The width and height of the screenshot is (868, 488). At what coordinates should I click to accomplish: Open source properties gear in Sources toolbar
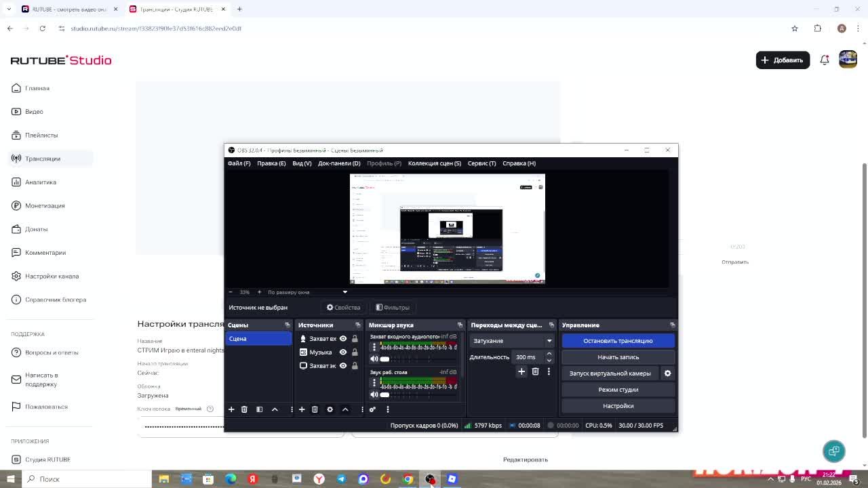coord(330,409)
